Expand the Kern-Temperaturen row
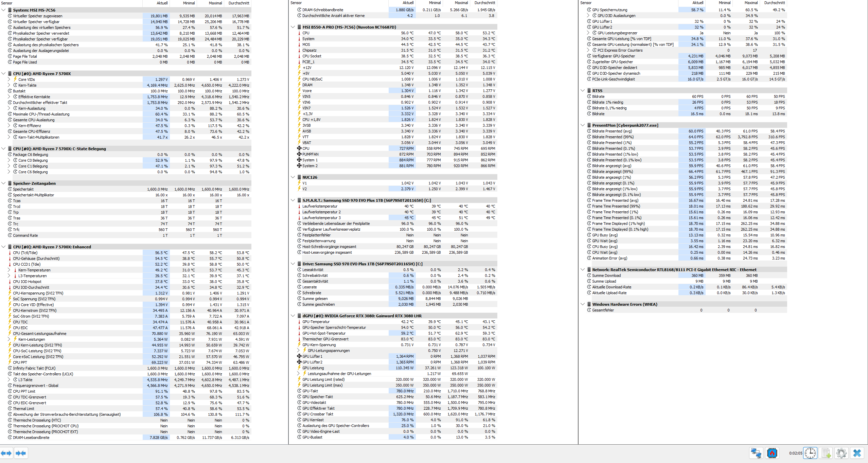This screenshot has width=868, height=463. click(9, 270)
